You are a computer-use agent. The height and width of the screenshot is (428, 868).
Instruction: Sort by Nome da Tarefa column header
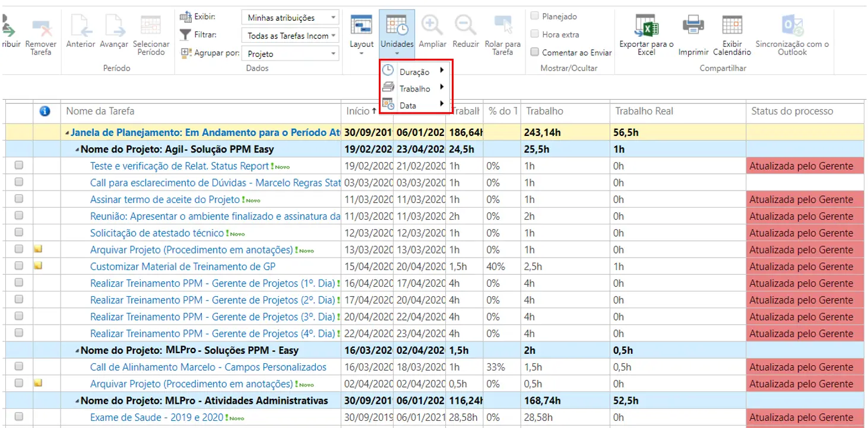click(x=100, y=111)
